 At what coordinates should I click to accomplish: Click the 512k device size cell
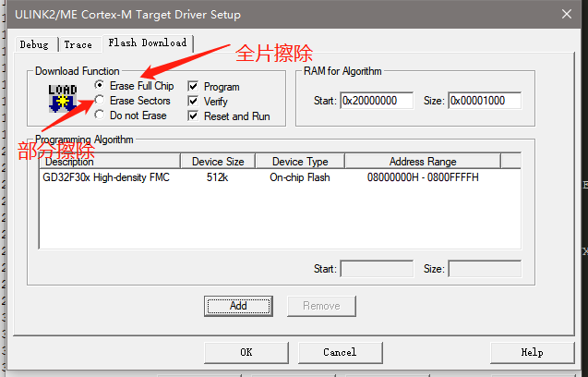217,177
